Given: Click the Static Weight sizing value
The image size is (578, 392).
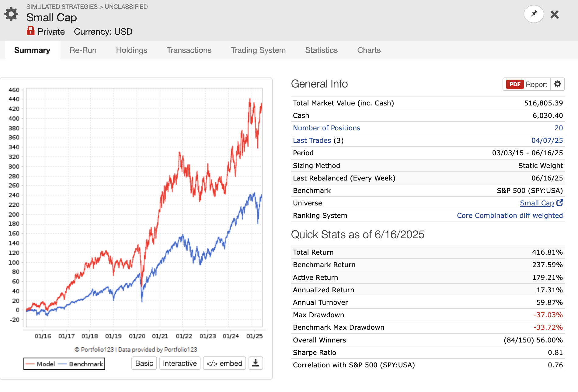Looking at the screenshot, I should pyautogui.click(x=541, y=166).
